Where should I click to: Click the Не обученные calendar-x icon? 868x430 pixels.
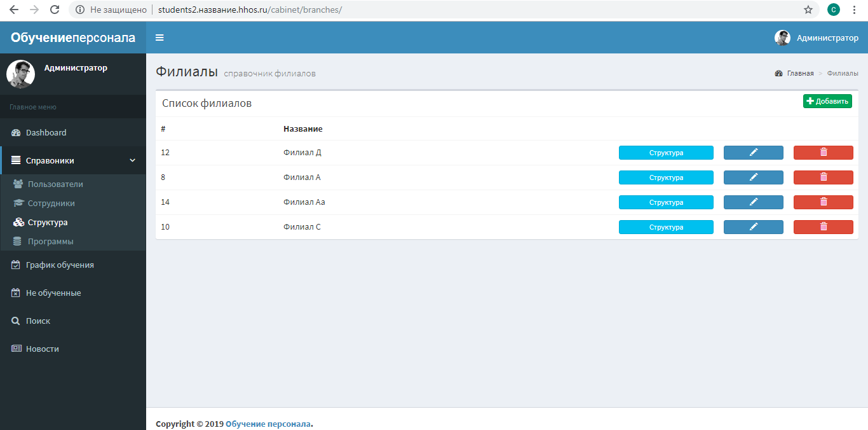coord(16,293)
